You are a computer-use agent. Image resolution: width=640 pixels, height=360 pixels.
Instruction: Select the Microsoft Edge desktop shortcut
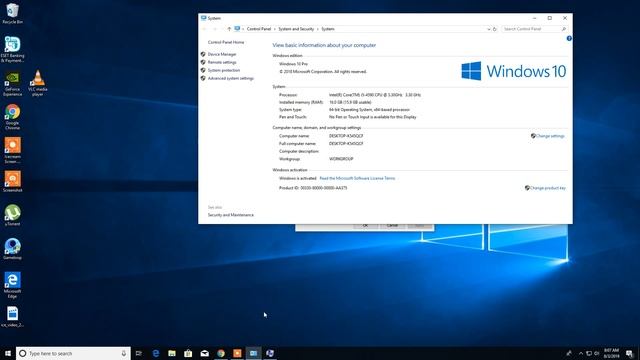click(x=12, y=285)
